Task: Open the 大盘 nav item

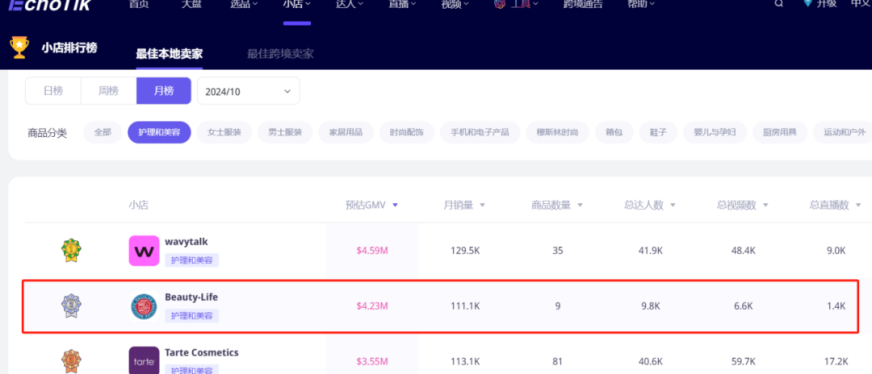Action: (191, 4)
